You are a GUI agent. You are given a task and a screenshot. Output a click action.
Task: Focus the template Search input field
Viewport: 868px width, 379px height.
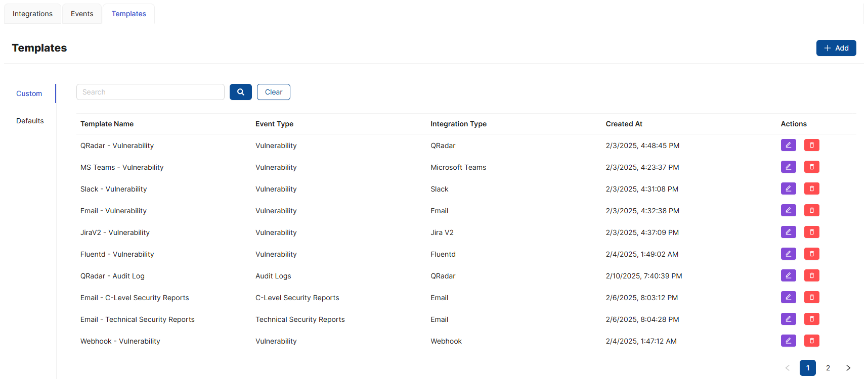pos(150,92)
